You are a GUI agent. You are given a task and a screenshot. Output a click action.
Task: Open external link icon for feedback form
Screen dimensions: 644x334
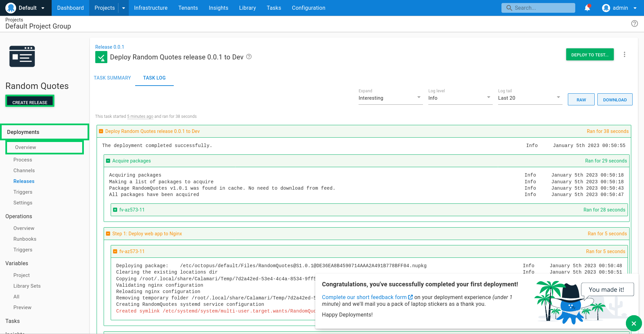pyautogui.click(x=410, y=297)
